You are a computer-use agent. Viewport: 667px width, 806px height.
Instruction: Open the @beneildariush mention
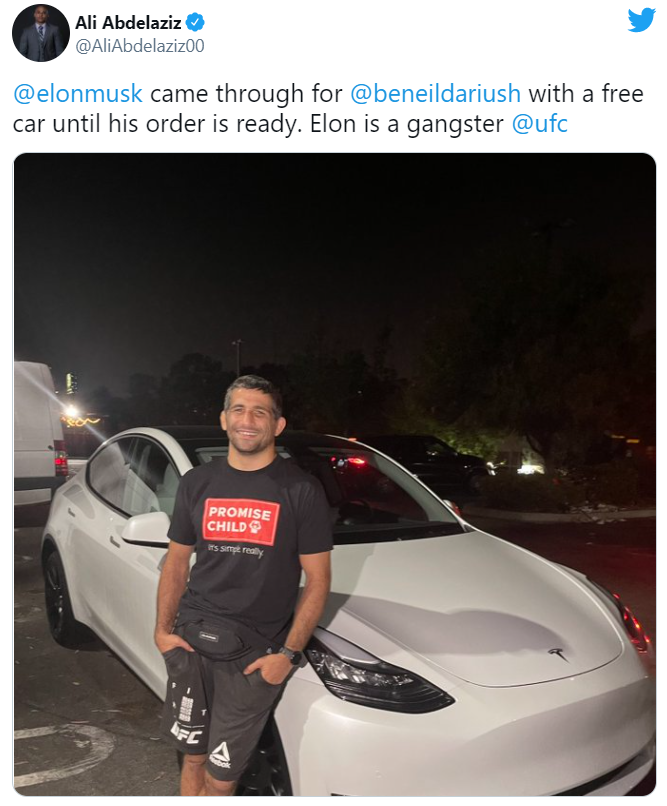435,94
